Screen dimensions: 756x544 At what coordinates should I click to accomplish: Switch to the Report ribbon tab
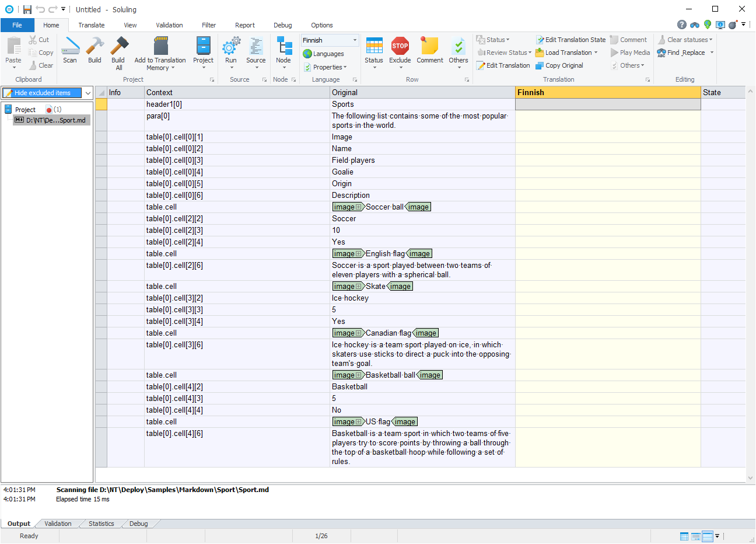click(245, 25)
